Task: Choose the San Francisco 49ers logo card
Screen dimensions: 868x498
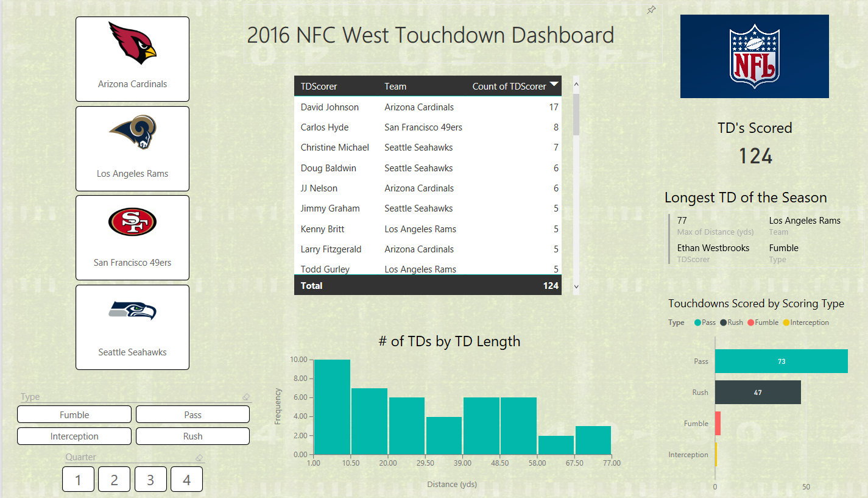Action: coord(132,238)
